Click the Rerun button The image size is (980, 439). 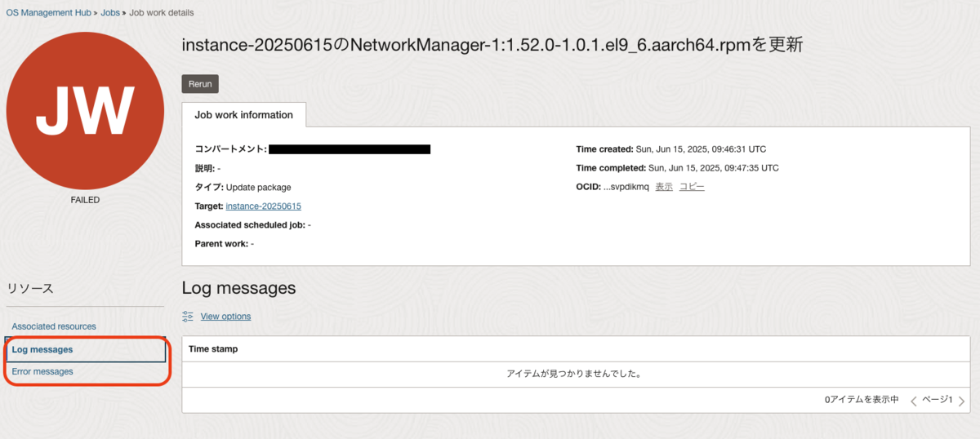point(200,84)
